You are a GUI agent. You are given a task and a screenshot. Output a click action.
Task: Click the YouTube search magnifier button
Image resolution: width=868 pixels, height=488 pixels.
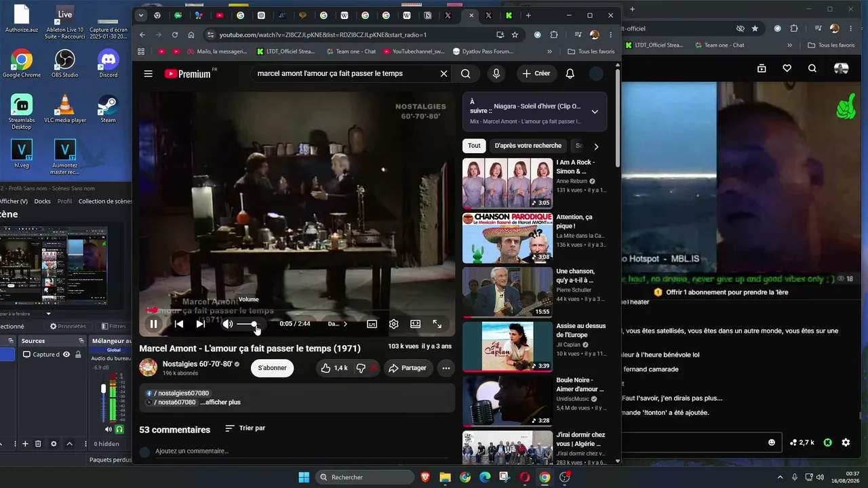(466, 74)
